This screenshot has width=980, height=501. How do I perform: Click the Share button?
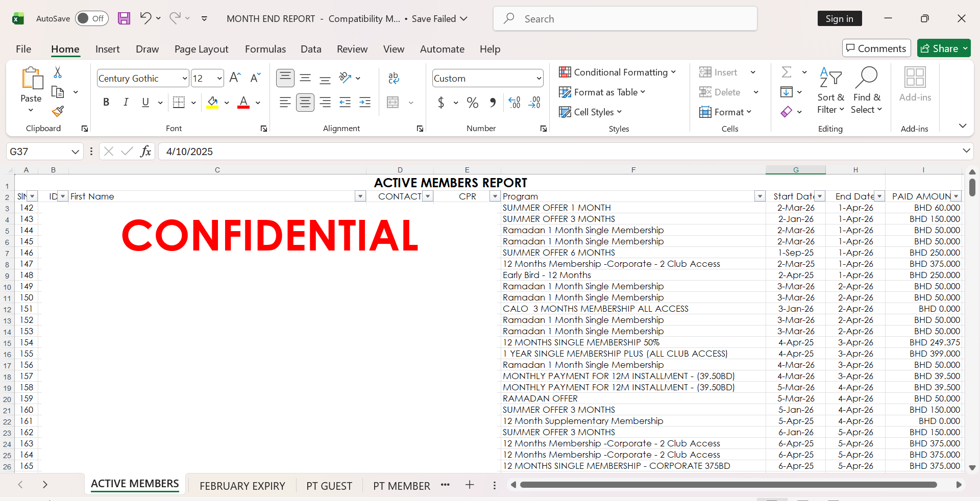click(944, 48)
